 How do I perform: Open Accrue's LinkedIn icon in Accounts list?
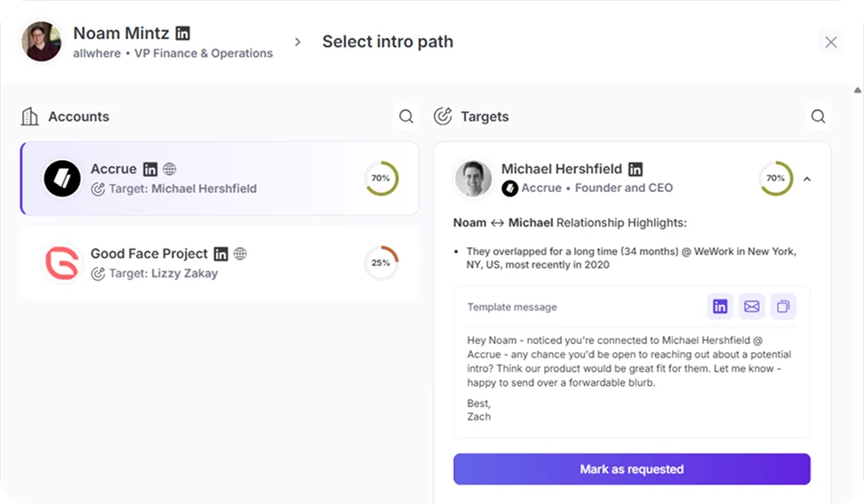[150, 169]
